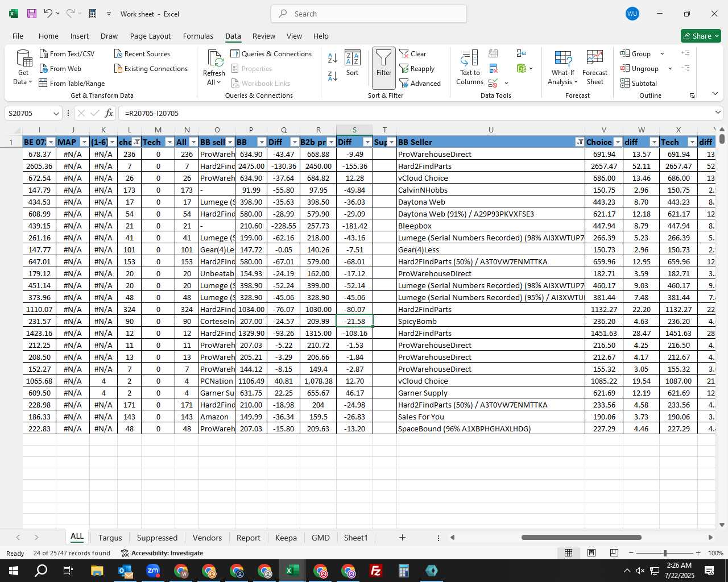Screen dimensions: 728x582
Task: Open Recent Sources
Action: tap(142, 53)
